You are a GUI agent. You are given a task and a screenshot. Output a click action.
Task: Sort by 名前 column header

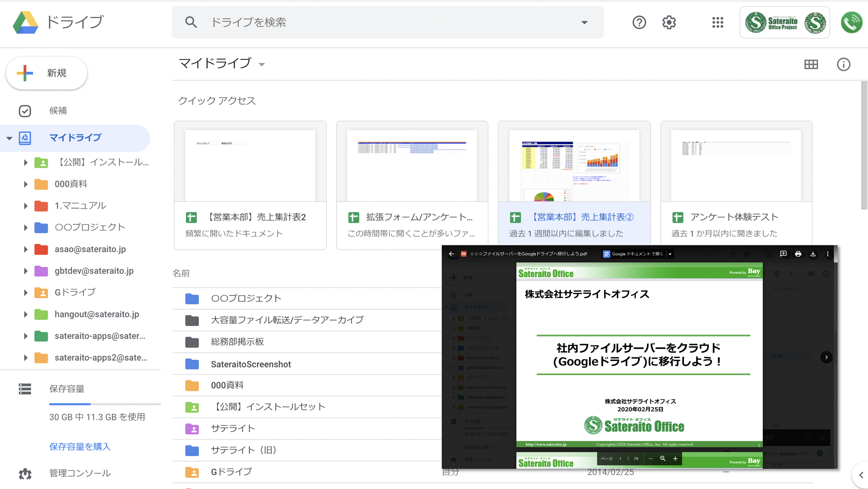181,273
